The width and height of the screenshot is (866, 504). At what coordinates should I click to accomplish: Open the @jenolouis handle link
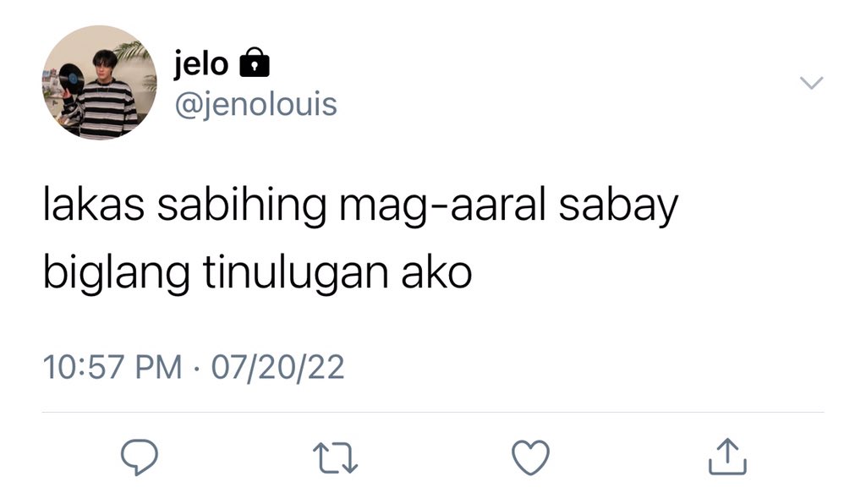coord(256,104)
